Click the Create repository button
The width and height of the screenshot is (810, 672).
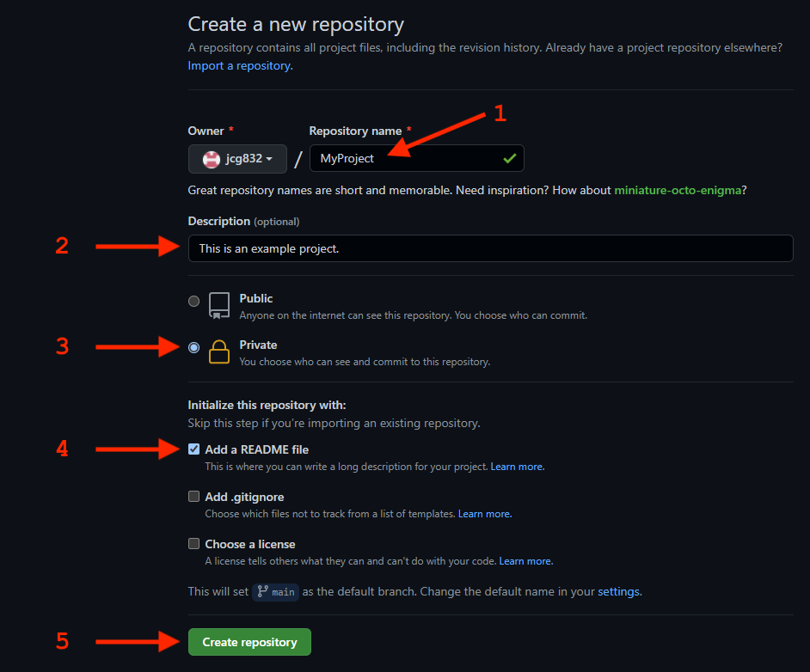249,642
